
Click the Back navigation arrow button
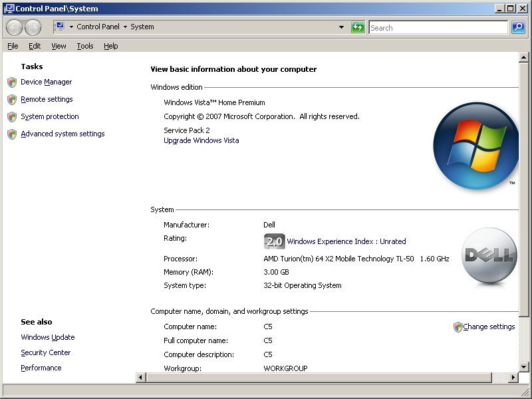coord(14,27)
